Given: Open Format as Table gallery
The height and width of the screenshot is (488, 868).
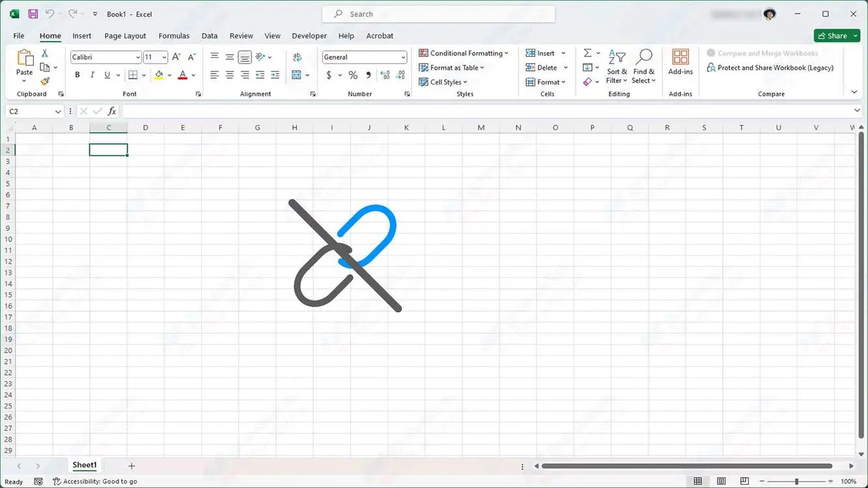Looking at the screenshot, I should (451, 68).
